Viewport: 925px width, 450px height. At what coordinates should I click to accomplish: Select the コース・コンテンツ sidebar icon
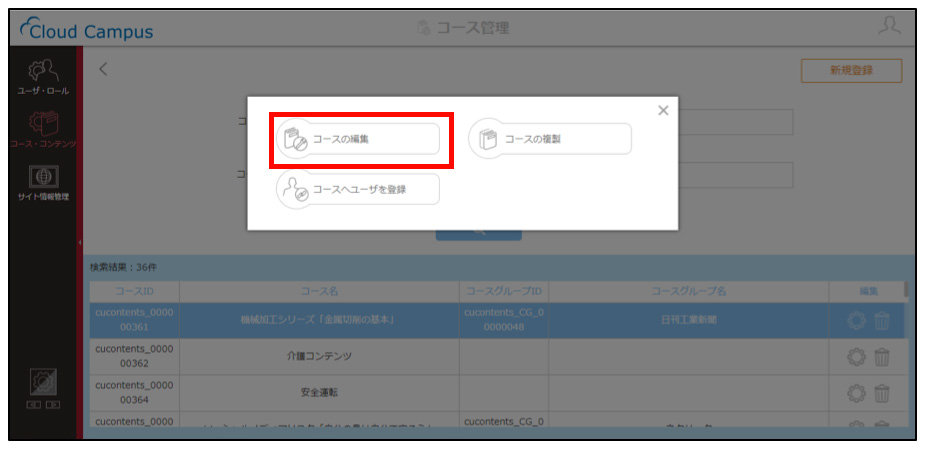[43, 129]
